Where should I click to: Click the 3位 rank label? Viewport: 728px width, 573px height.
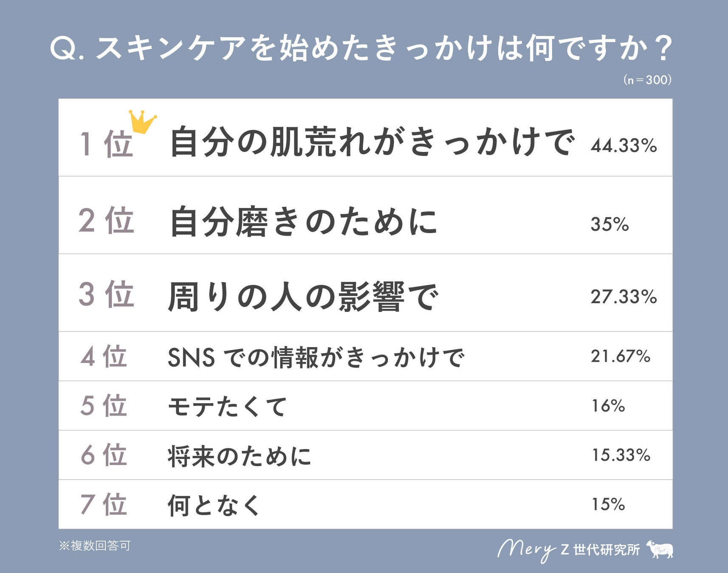(x=107, y=294)
